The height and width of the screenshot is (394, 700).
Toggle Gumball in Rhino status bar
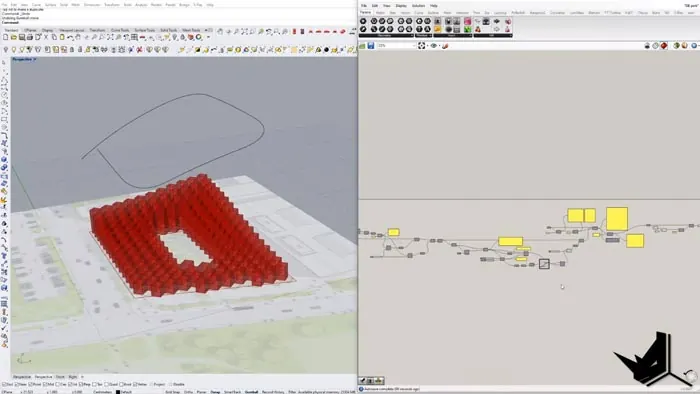(x=251, y=392)
